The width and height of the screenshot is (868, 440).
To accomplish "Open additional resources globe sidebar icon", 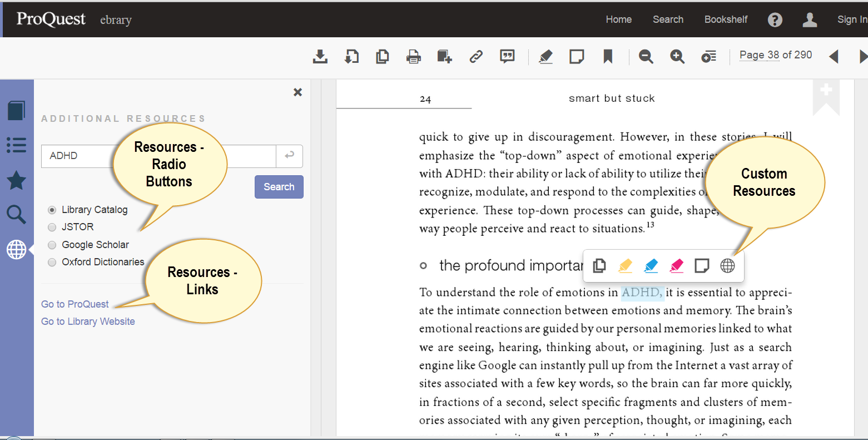I will click(16, 250).
